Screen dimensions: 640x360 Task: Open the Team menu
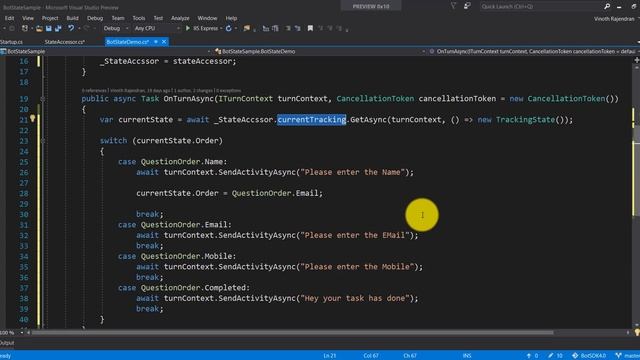point(118,18)
